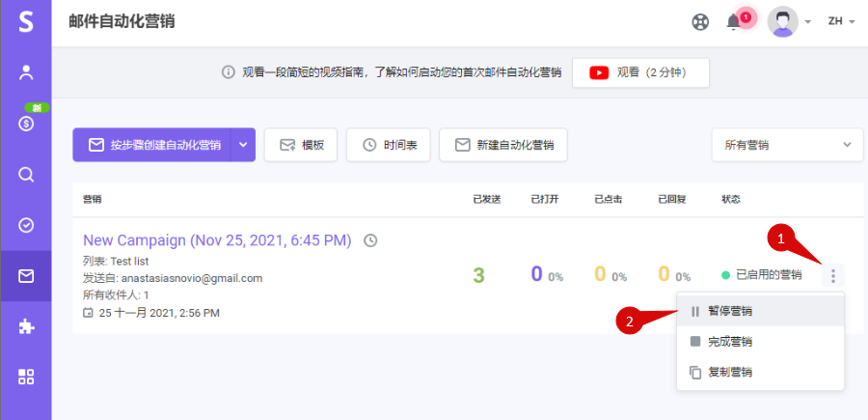Click the 已回复 column header
This screenshot has width=868, height=420.
coord(672,200)
